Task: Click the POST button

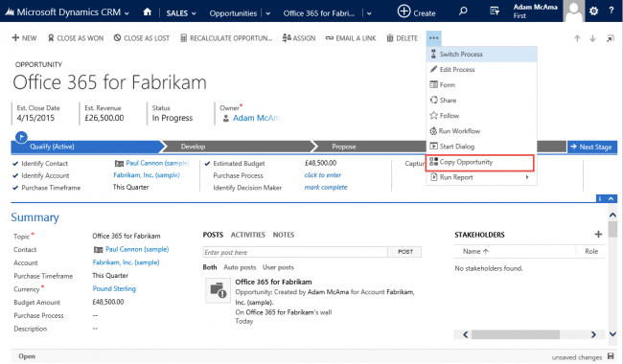Action: click(405, 252)
